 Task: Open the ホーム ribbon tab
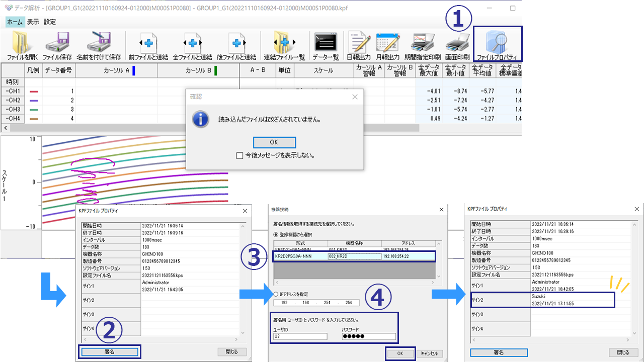pyautogui.click(x=15, y=22)
